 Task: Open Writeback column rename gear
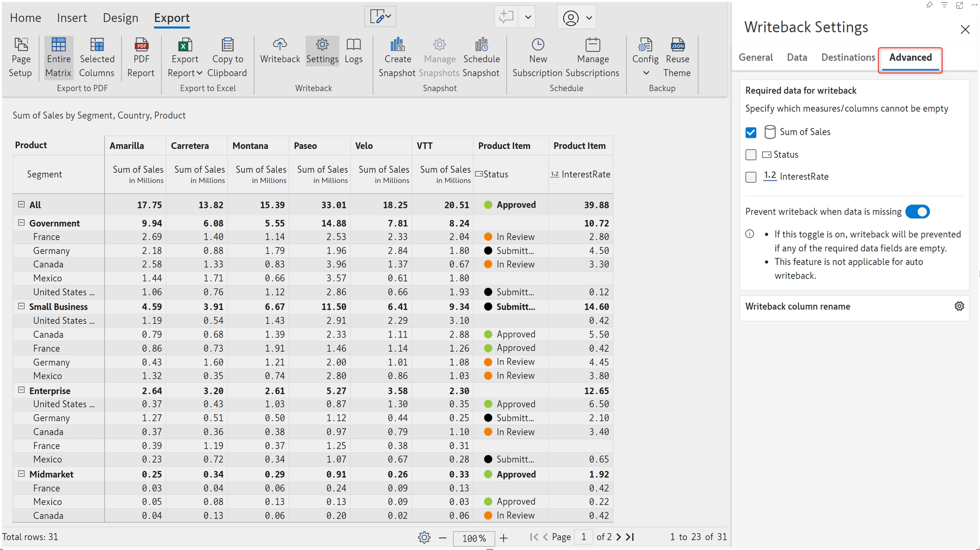959,306
